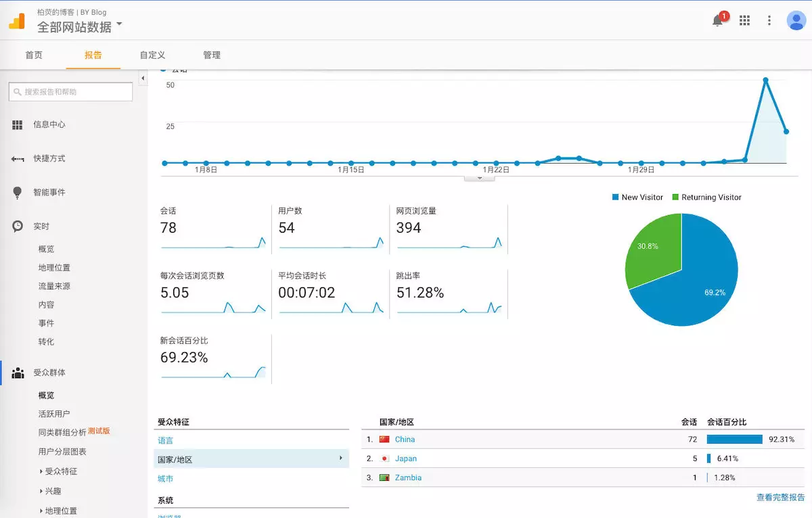Click the search magnifier icon
The height and width of the screenshot is (518, 812).
click(18, 92)
